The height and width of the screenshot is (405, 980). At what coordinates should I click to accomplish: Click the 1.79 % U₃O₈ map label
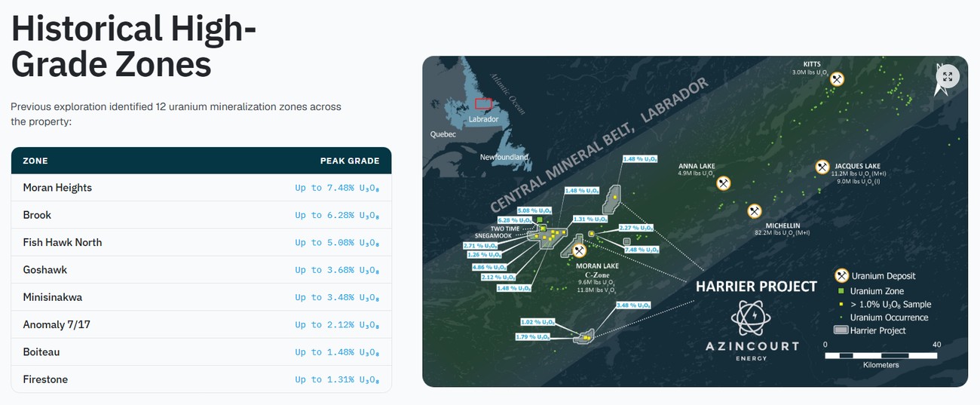tap(534, 336)
